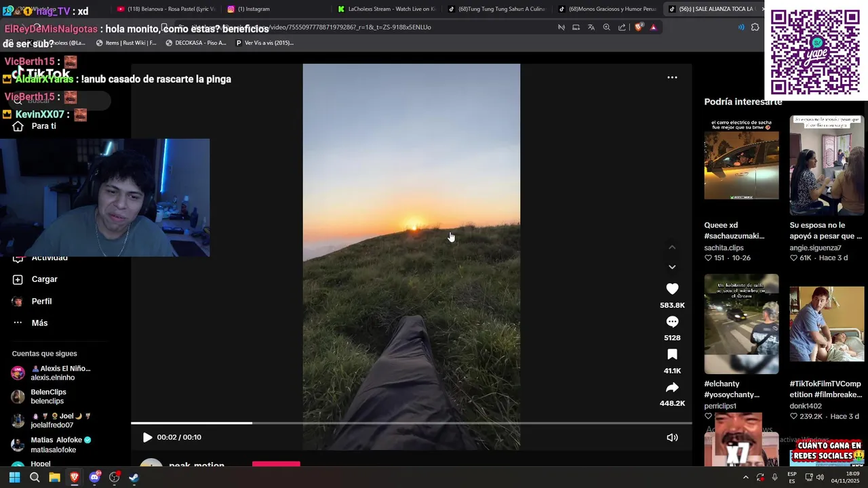Screen dimensions: 868x488
Task: Expand the system tray hidden icons arrow
Action: click(746, 477)
